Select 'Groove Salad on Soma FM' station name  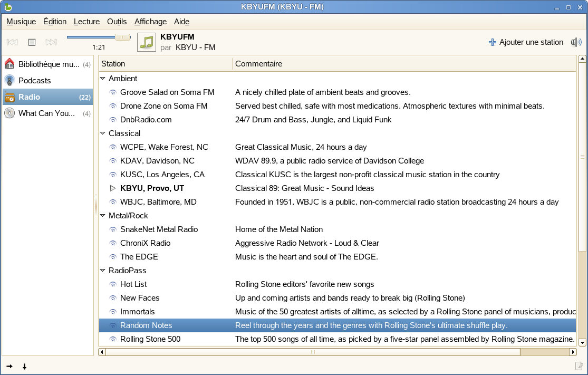point(167,92)
